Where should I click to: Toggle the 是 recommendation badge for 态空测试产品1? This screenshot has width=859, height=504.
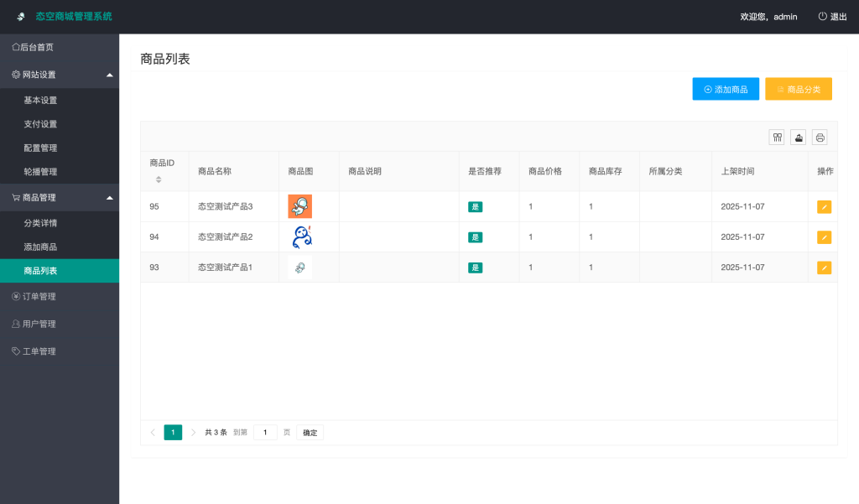pyautogui.click(x=476, y=268)
